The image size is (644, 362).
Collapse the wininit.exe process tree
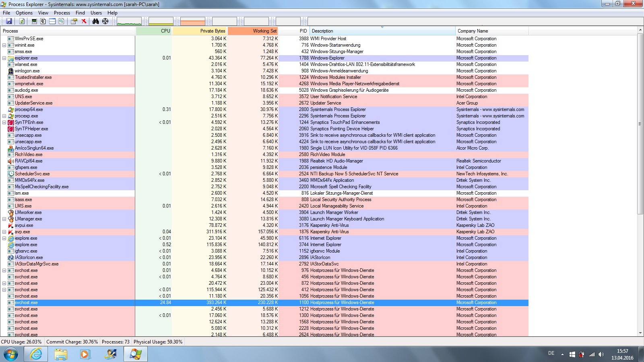[4, 45]
